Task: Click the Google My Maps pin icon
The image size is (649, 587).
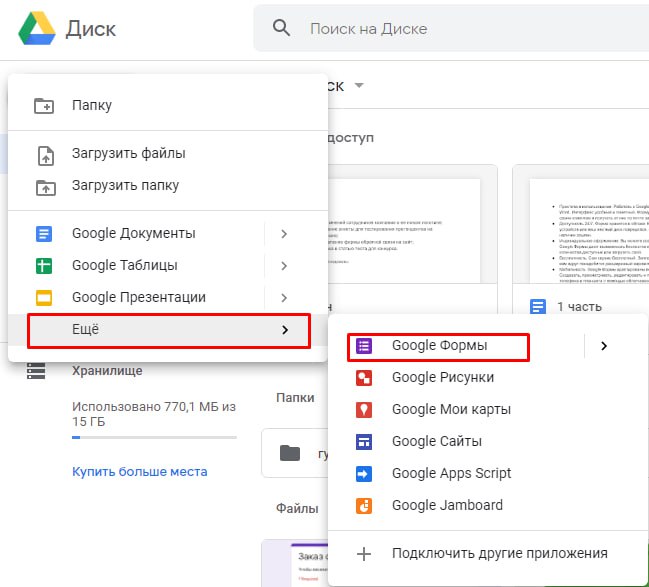Action: [x=364, y=410]
